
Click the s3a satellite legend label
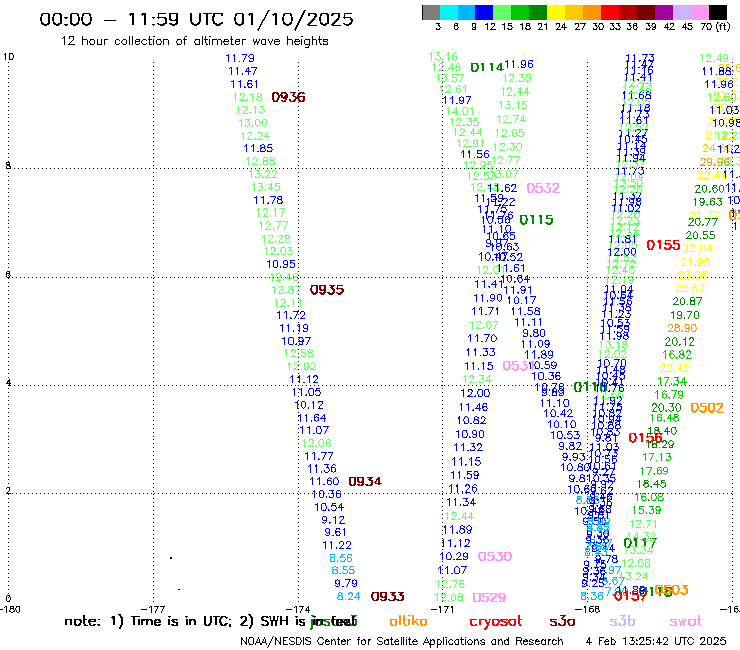[562, 622]
